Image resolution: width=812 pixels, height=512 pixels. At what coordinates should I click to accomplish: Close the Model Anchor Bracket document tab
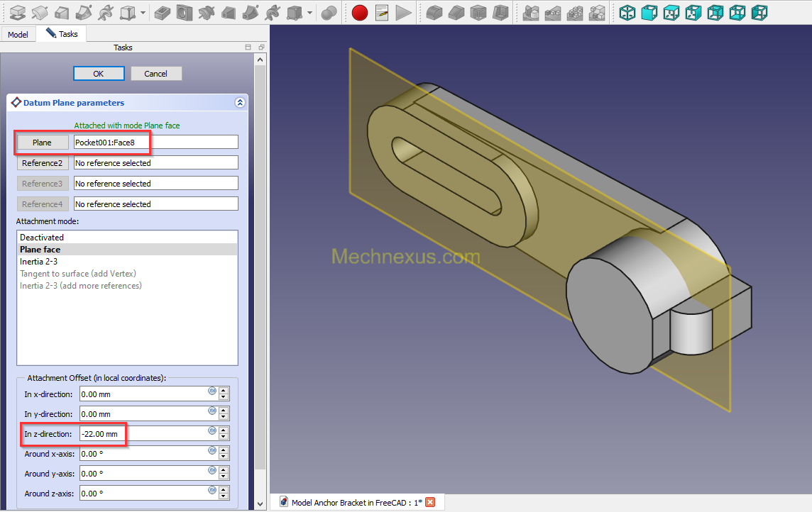click(430, 502)
